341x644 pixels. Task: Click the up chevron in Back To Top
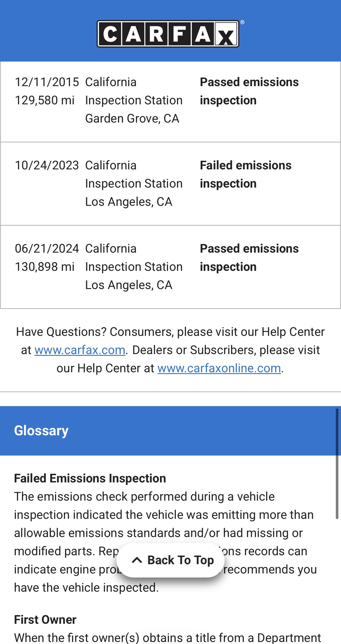pos(137,560)
